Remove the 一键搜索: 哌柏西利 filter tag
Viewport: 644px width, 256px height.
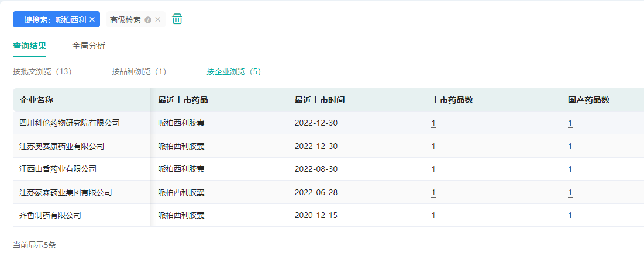[92, 19]
